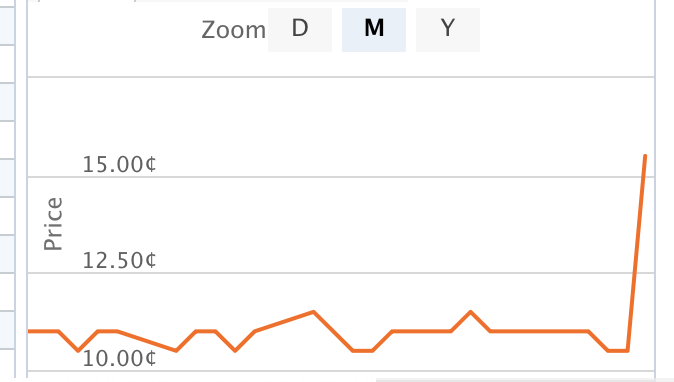674x382 pixels.
Task: Click the orange line's starting point at left
Action: point(30,331)
